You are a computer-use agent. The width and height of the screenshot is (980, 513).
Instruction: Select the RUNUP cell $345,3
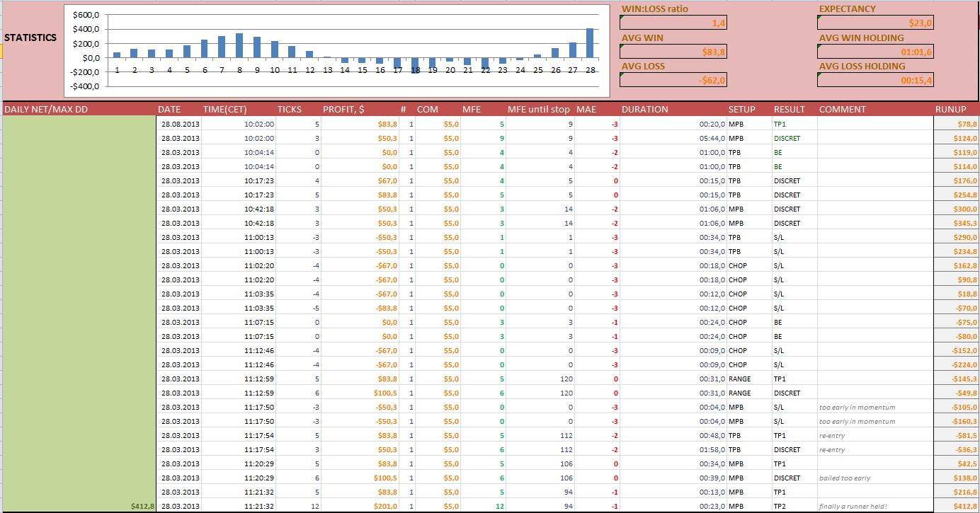click(x=956, y=223)
